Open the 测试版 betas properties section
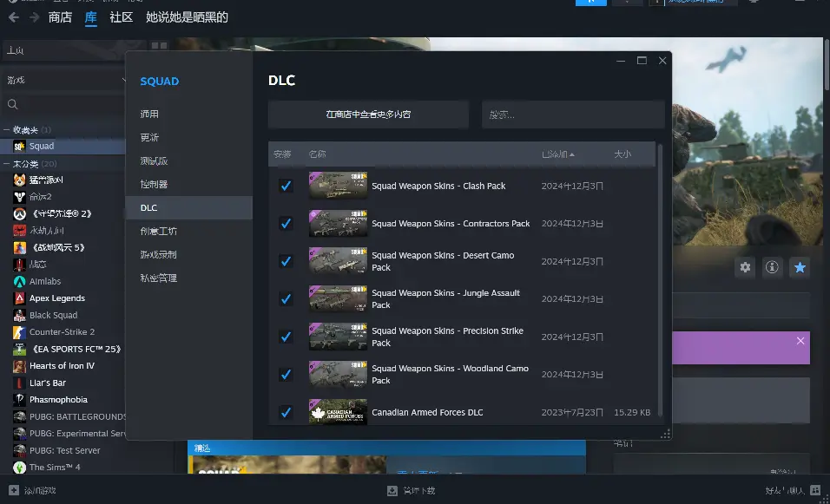 coord(189,160)
